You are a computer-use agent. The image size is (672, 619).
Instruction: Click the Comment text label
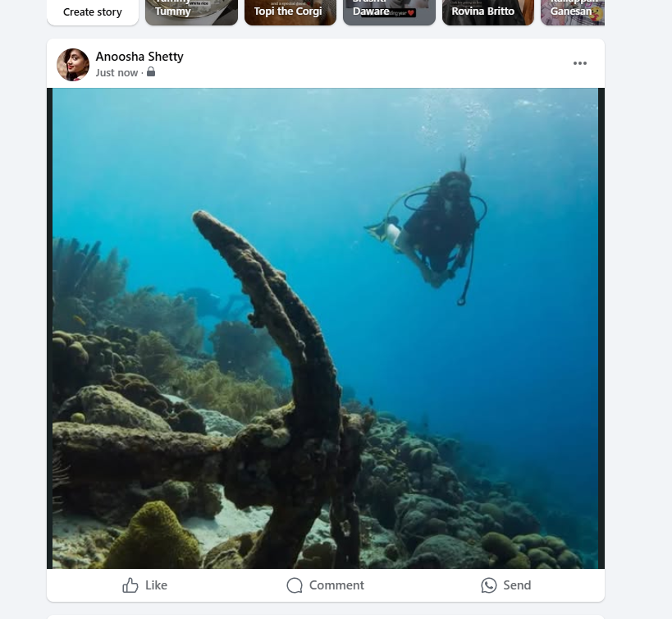[336, 585]
